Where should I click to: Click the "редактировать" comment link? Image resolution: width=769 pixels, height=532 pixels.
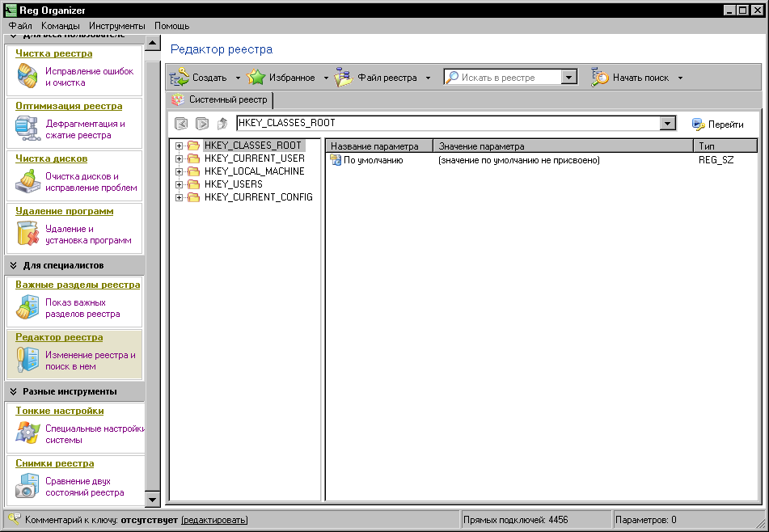214,519
